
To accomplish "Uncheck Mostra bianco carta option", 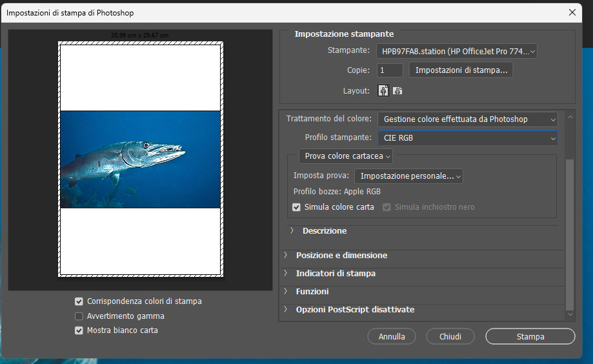I will pyautogui.click(x=79, y=330).
